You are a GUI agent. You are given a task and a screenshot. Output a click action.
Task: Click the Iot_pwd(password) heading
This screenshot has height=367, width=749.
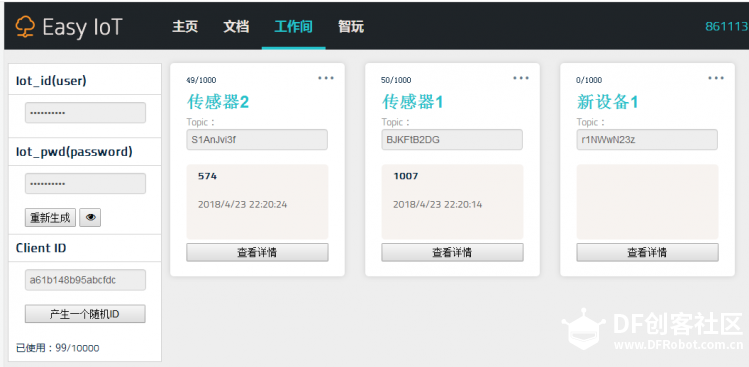click(74, 152)
